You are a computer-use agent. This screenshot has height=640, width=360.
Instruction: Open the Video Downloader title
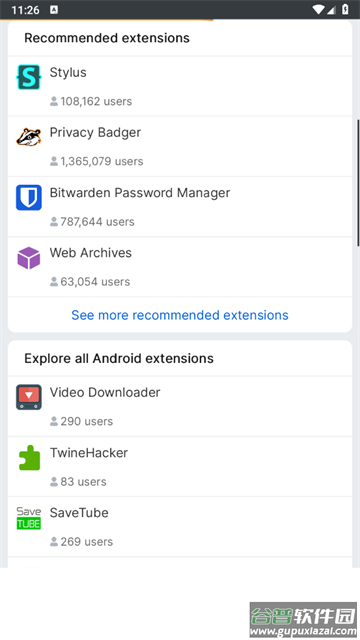tap(105, 392)
